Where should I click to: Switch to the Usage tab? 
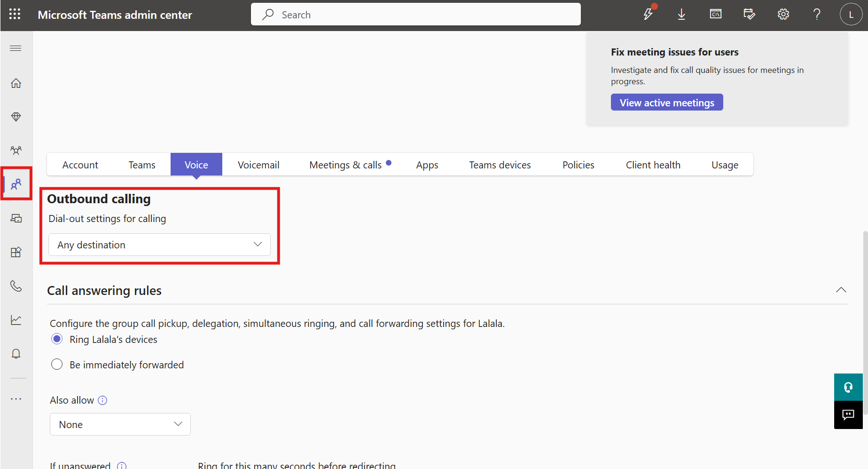point(725,165)
